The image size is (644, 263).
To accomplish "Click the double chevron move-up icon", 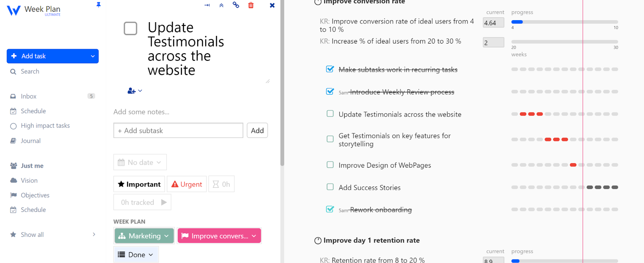I will (221, 5).
